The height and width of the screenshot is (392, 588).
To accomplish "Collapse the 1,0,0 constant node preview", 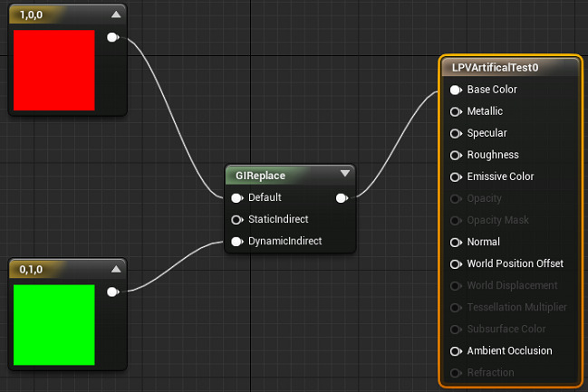I will (116, 14).
